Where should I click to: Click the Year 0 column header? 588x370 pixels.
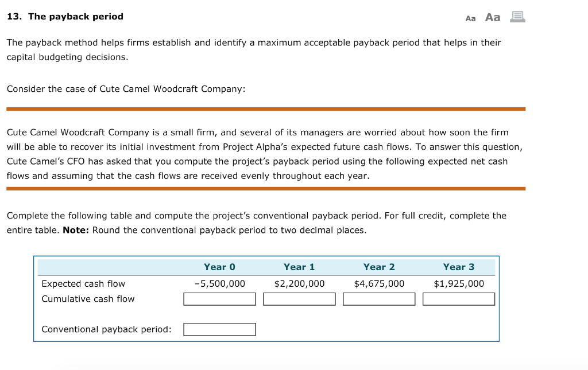tap(220, 266)
